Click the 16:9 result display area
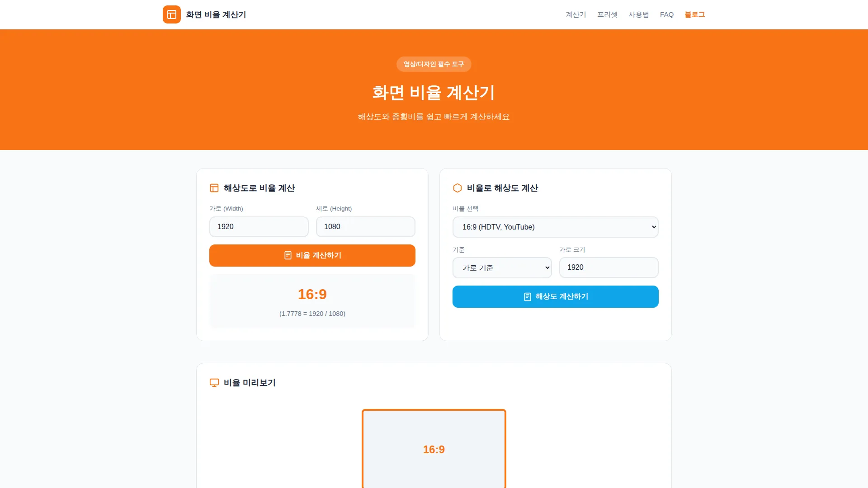The width and height of the screenshot is (868, 488). [312, 300]
